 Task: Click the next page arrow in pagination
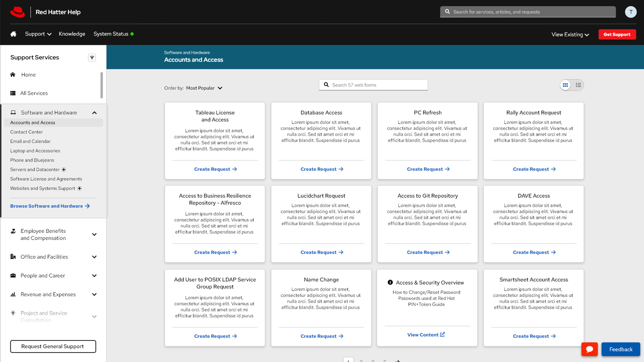397,361
